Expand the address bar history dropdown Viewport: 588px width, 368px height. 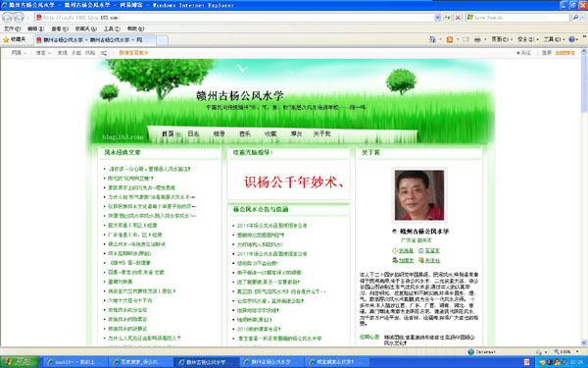tap(437, 18)
